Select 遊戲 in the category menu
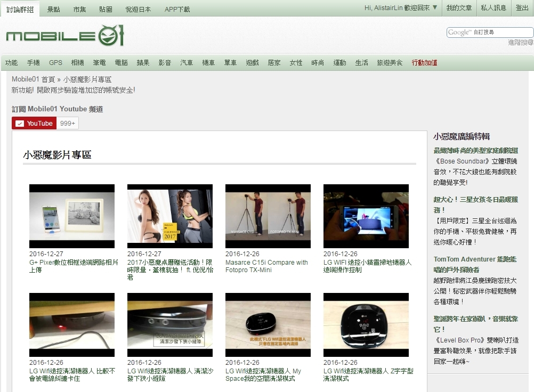534x392 pixels. tap(253, 63)
